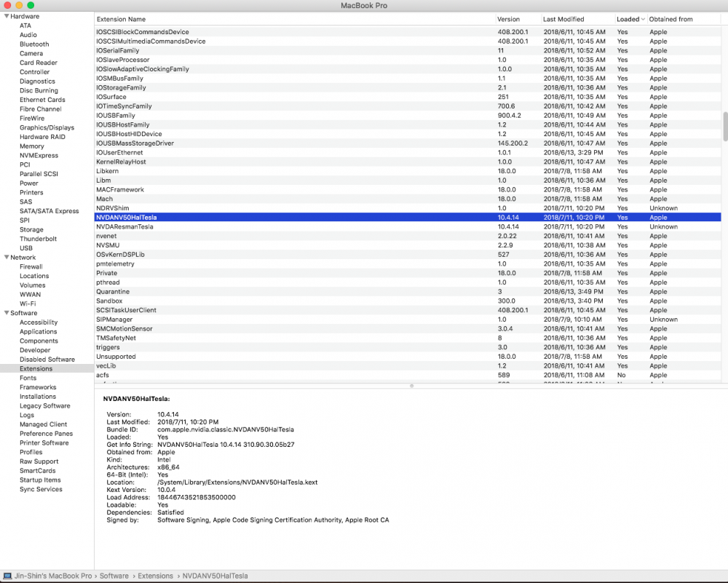
Task: Collapse the Hardware section triangle
Action: pyautogui.click(x=7, y=16)
